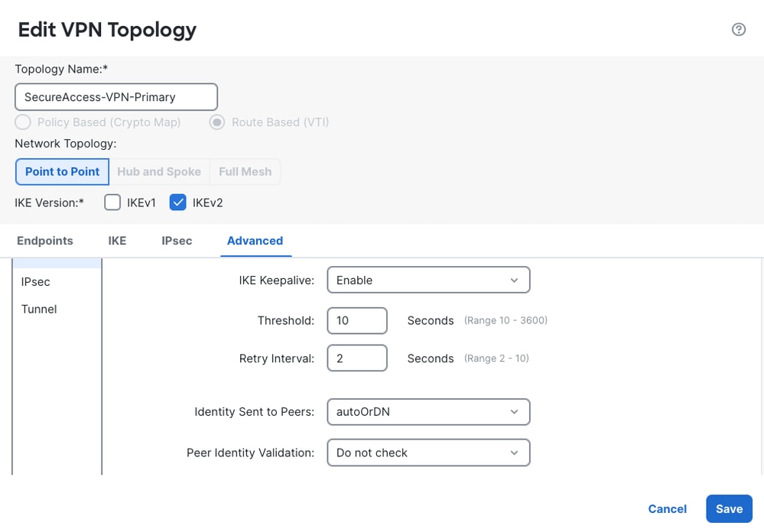Click the Cancel button

(x=667, y=508)
